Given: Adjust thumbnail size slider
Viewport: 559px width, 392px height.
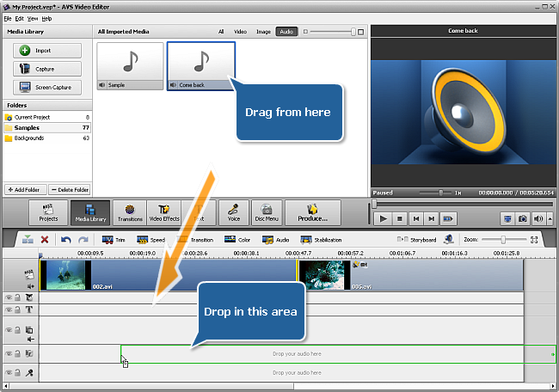Looking at the screenshot, I should (353, 32).
